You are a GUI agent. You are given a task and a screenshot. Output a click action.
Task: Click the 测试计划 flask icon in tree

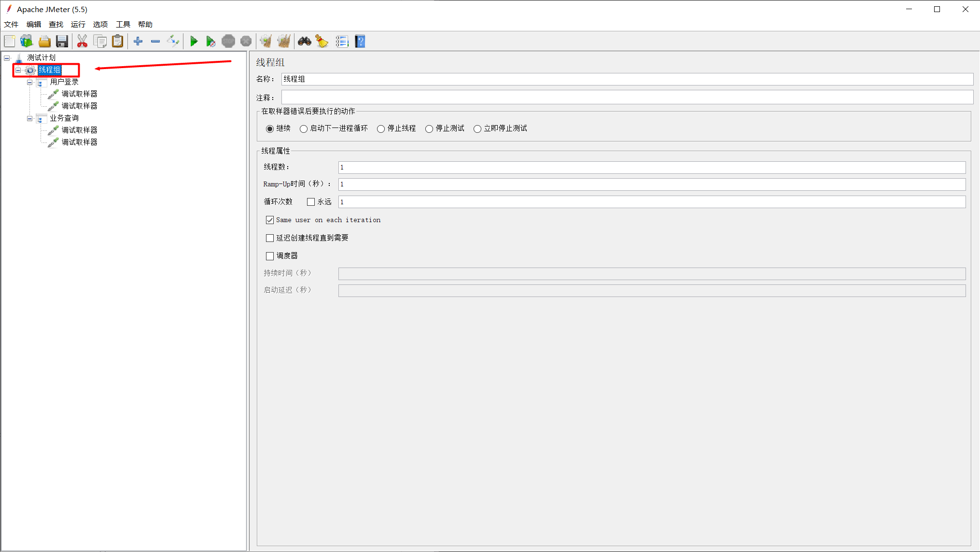click(x=19, y=58)
